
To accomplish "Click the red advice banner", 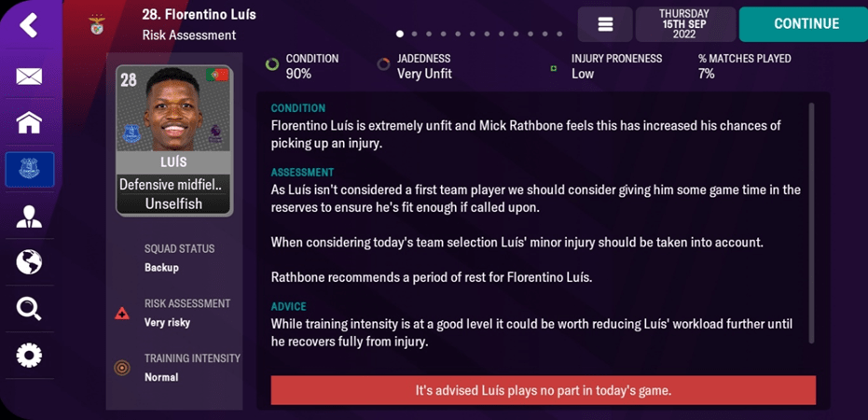I will click(543, 390).
